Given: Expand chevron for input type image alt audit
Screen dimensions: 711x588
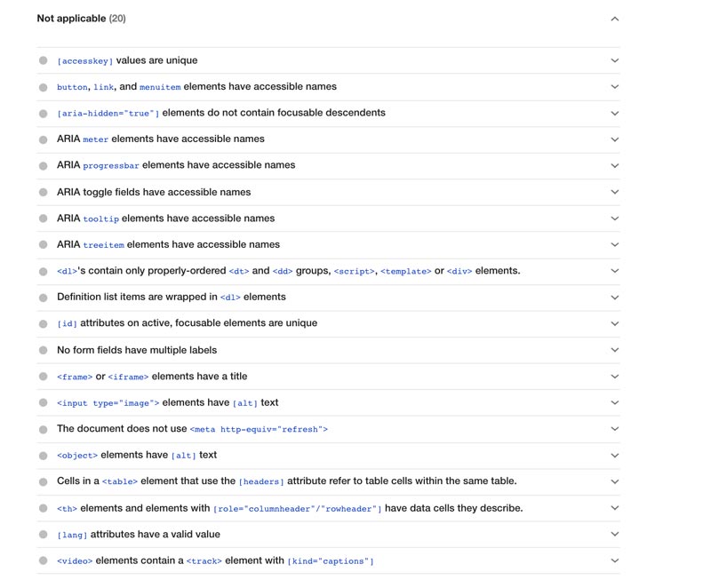Looking at the screenshot, I should 614,402.
